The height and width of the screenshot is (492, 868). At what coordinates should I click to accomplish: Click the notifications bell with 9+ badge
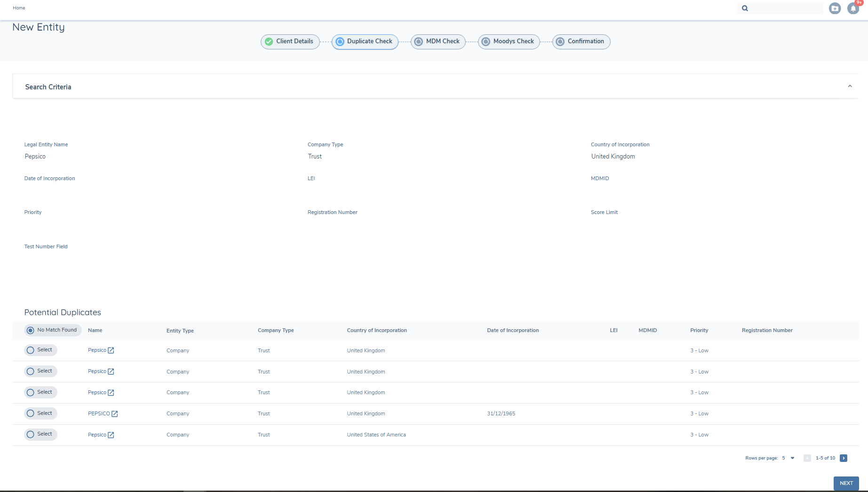(x=853, y=8)
